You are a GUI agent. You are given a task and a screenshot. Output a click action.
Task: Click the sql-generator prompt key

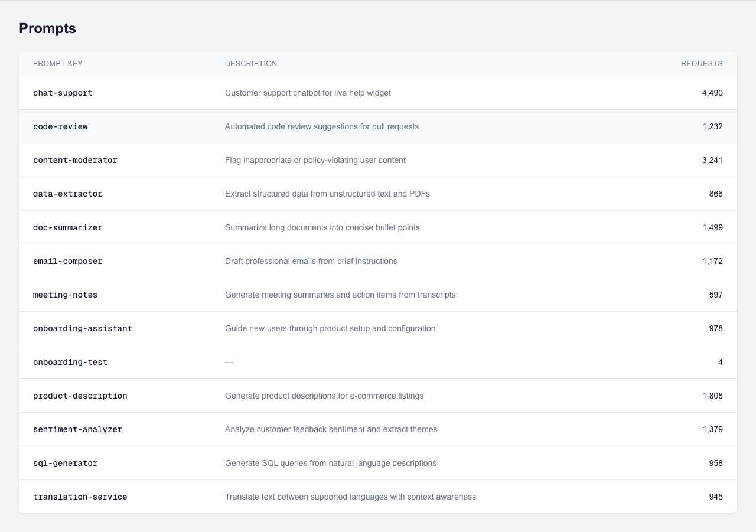65,463
